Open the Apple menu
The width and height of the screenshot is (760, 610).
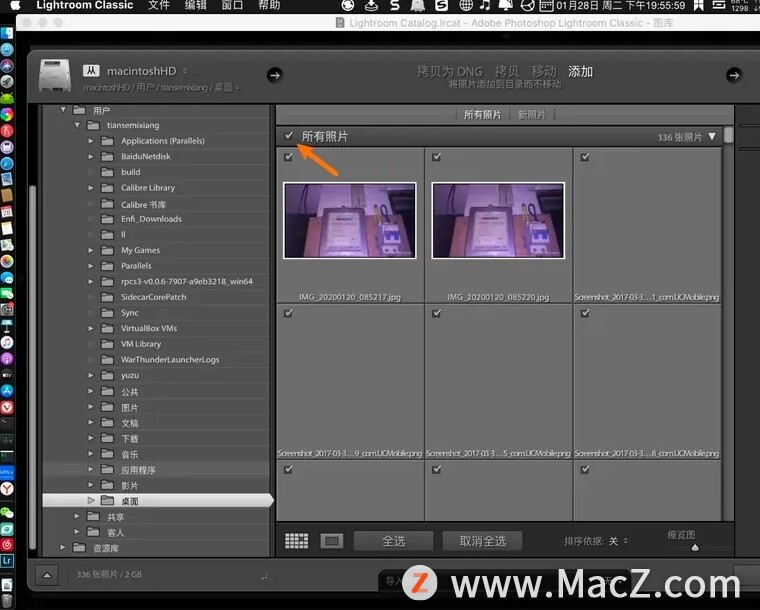pyautogui.click(x=15, y=5)
